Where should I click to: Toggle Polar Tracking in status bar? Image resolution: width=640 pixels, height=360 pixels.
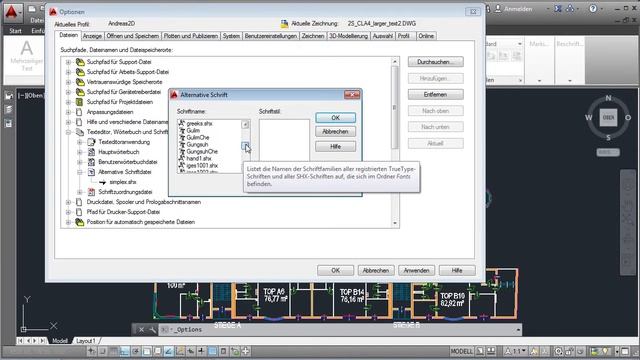(x=136, y=351)
